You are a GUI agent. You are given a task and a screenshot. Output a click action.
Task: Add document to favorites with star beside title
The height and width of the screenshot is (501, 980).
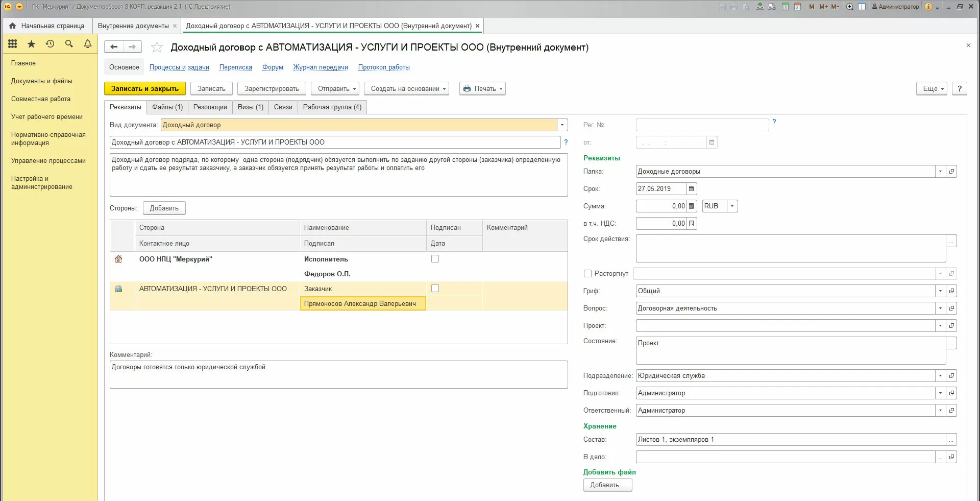pos(157,47)
